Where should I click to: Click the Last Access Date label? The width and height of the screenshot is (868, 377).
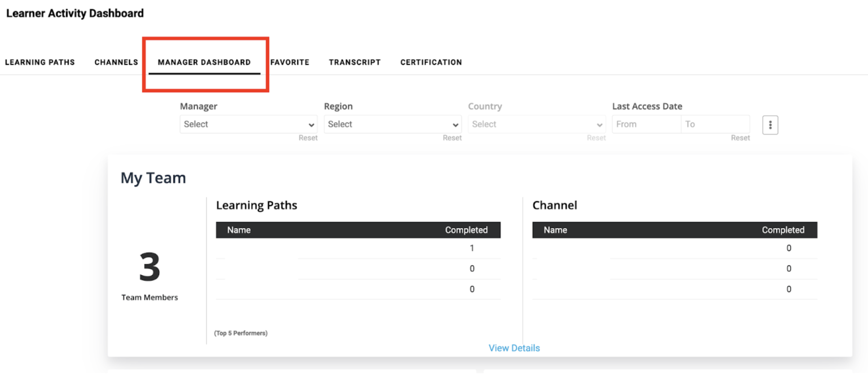[x=647, y=106]
